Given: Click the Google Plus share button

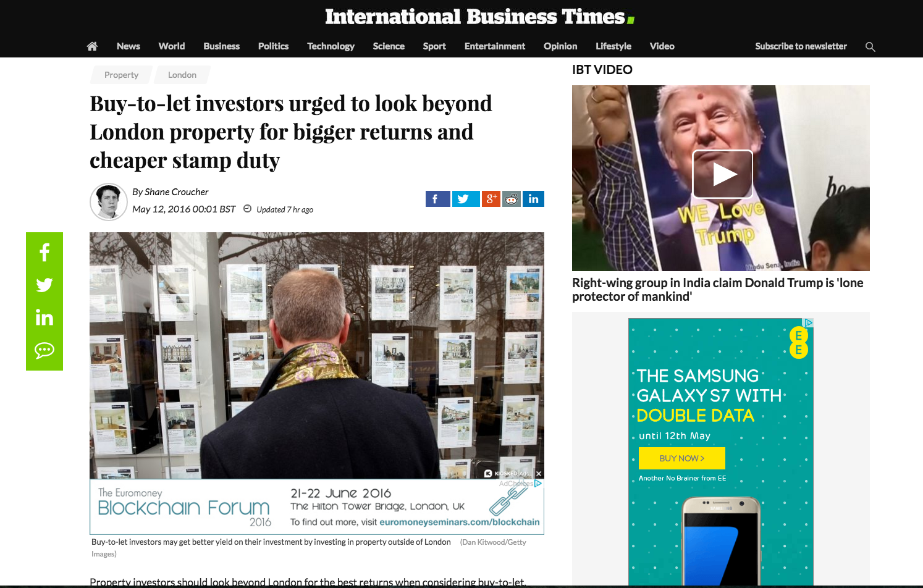Looking at the screenshot, I should pos(491,199).
